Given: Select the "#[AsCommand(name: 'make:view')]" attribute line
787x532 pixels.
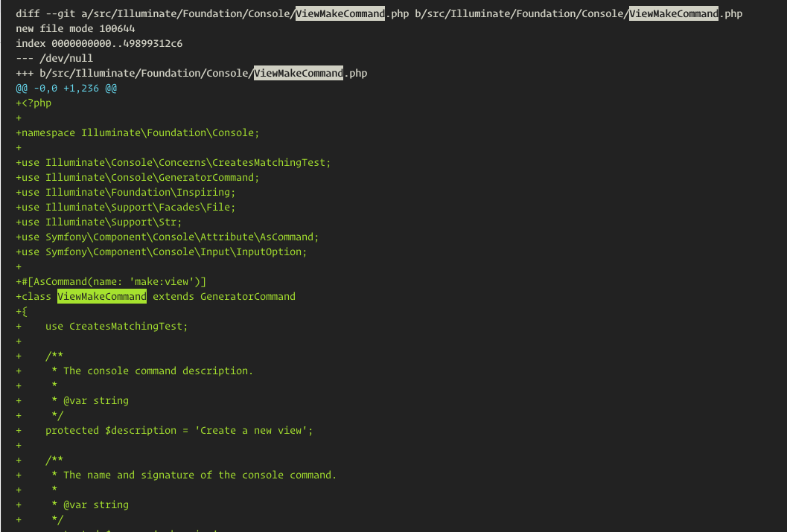Looking at the screenshot, I should [x=111, y=282].
